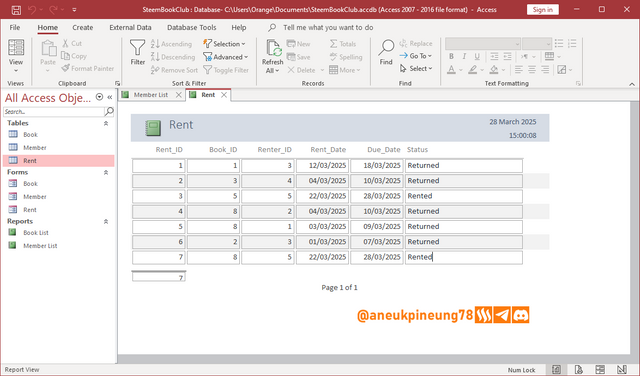Switch to Design View status bar icon
The image size is (640, 376).
coord(621,369)
